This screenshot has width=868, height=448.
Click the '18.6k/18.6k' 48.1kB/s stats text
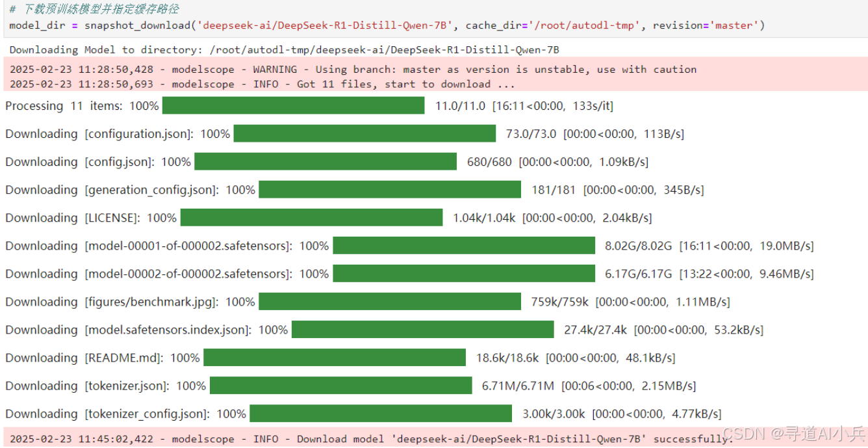[x=576, y=358]
